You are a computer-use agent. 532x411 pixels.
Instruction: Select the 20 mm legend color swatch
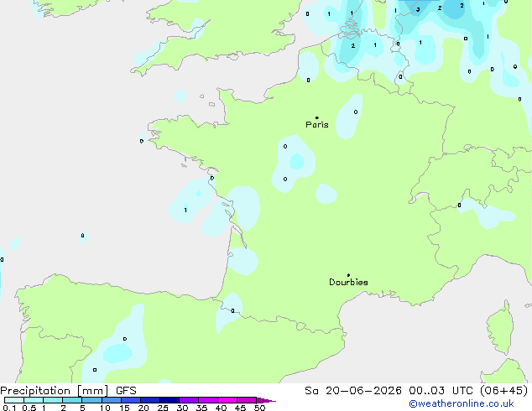[x=149, y=400]
